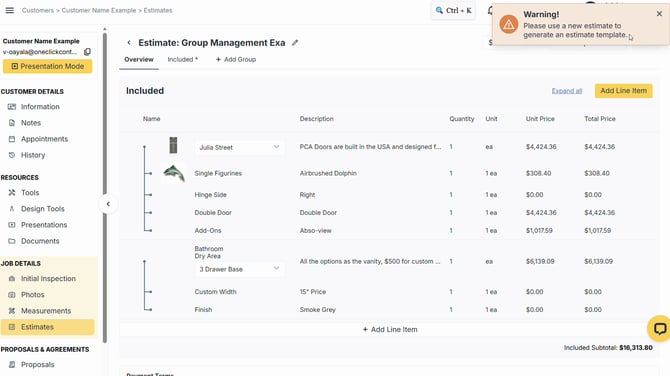Open Notes in the sidebar

pyautogui.click(x=31, y=123)
